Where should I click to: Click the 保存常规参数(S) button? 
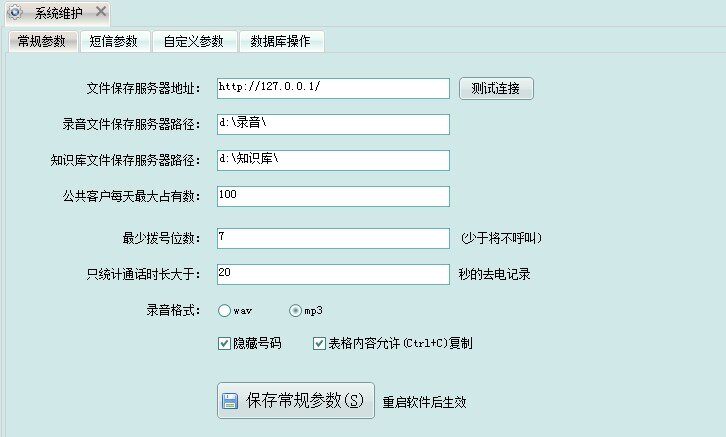296,401
